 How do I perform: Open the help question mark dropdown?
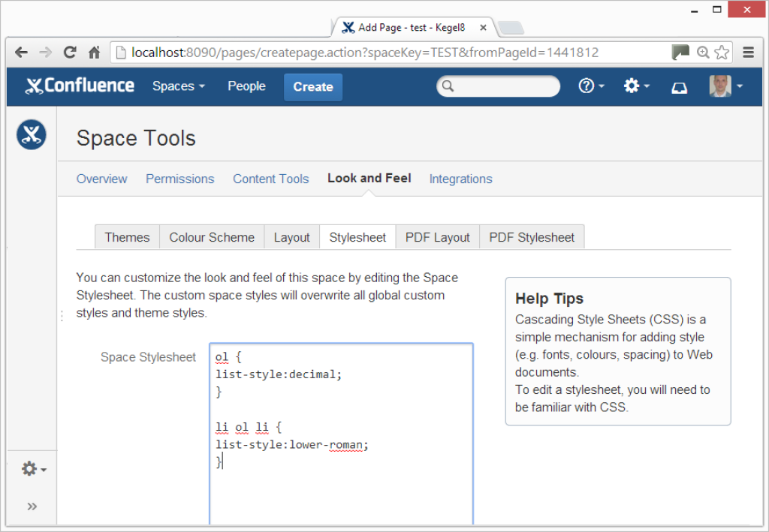591,86
